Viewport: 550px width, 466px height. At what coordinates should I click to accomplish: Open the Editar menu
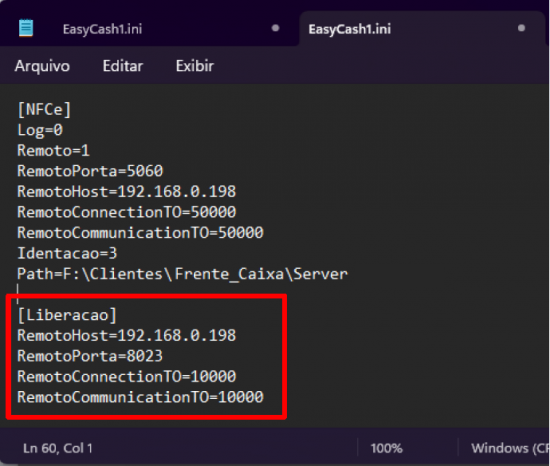[x=123, y=66]
